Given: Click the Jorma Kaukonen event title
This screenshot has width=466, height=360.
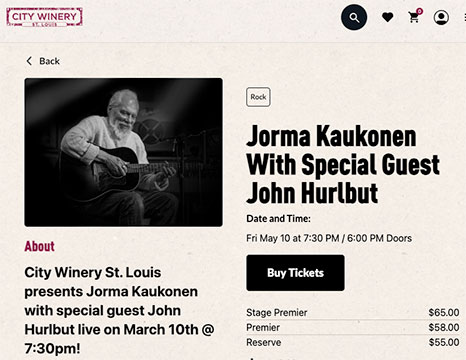Looking at the screenshot, I should pos(343,164).
